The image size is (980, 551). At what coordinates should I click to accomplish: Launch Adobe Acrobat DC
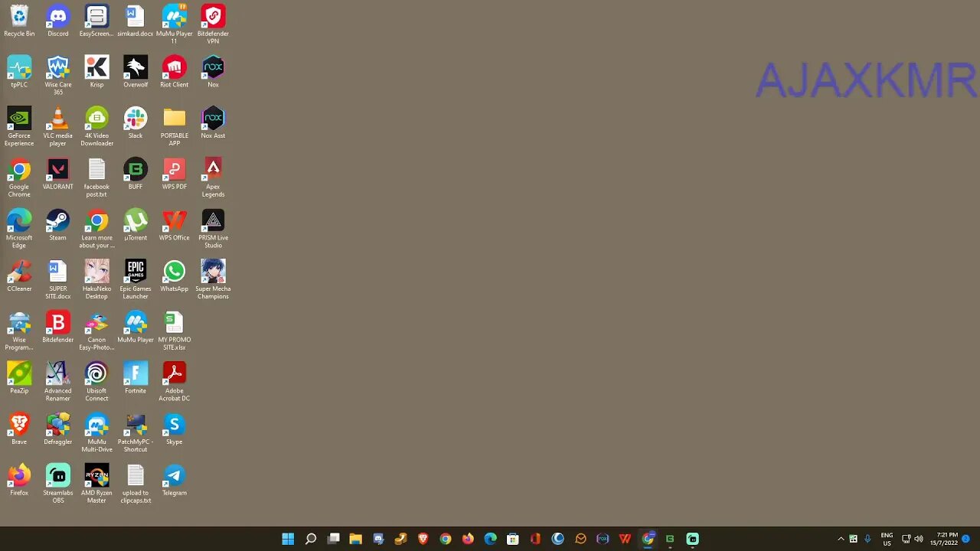(174, 381)
